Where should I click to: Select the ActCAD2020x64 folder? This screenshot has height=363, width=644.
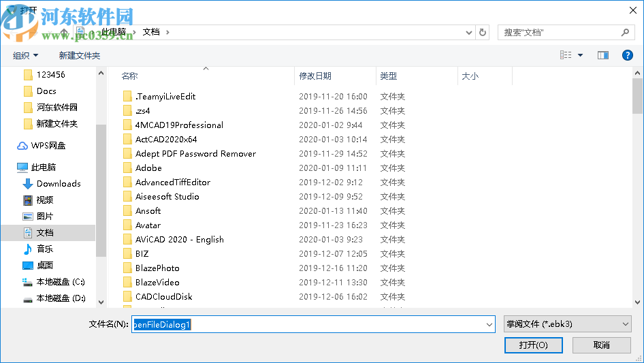pyautogui.click(x=166, y=140)
